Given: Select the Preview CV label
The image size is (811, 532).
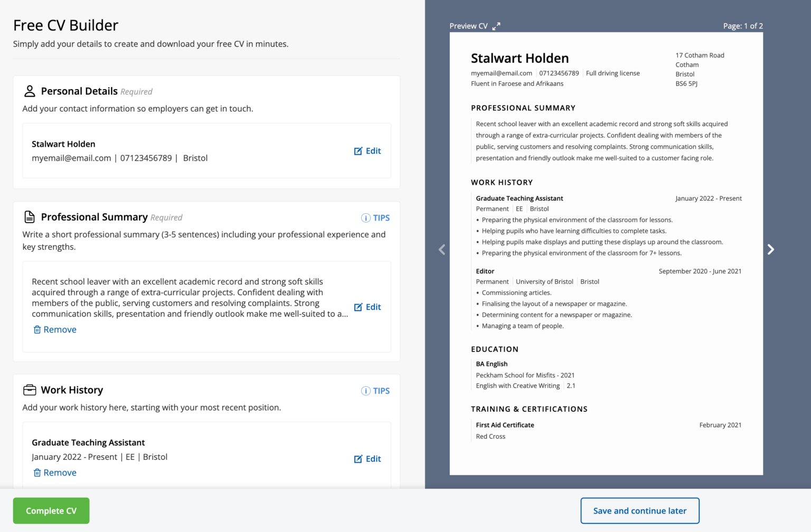Looking at the screenshot, I should pyautogui.click(x=469, y=25).
